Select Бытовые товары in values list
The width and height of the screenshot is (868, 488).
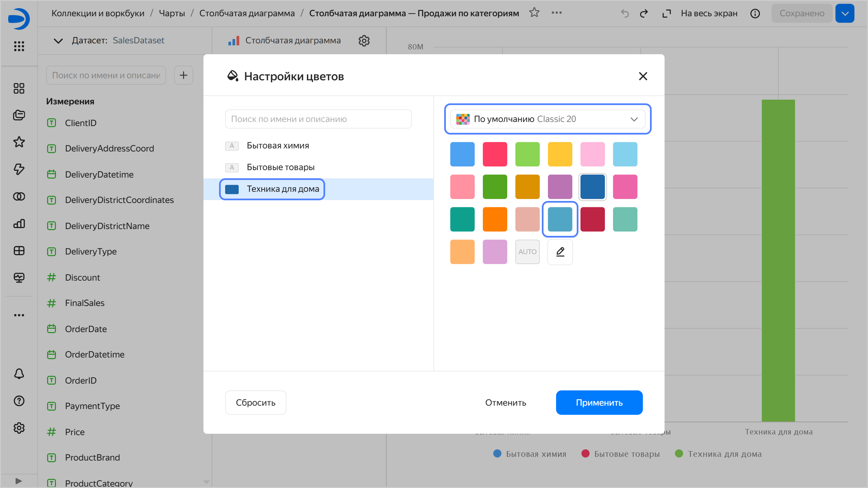[280, 167]
